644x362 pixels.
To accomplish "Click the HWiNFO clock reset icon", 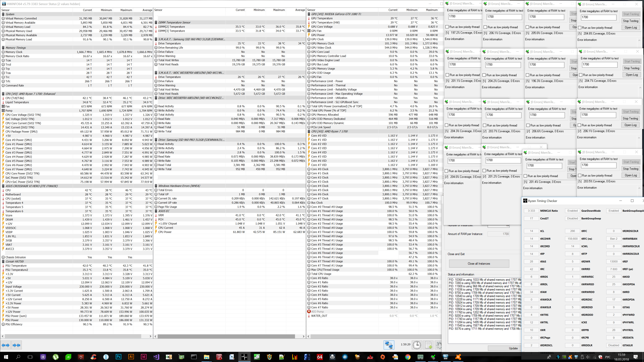I will (x=417, y=345).
